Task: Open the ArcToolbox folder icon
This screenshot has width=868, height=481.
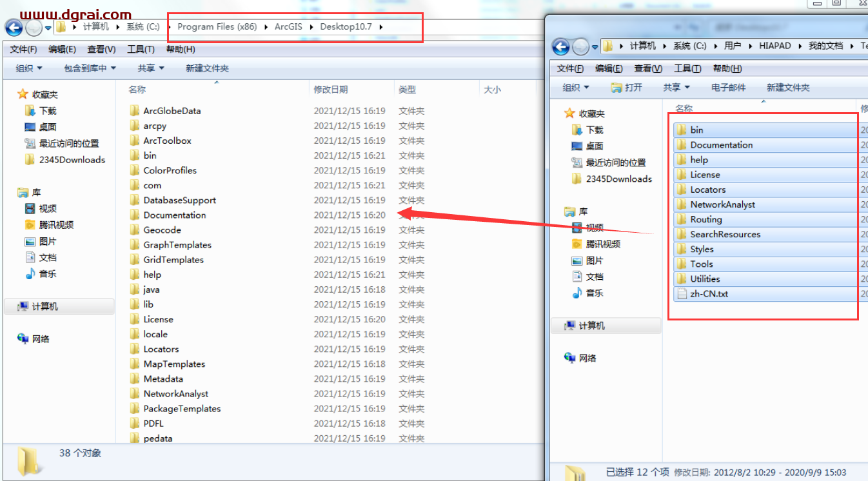Action: click(x=134, y=141)
